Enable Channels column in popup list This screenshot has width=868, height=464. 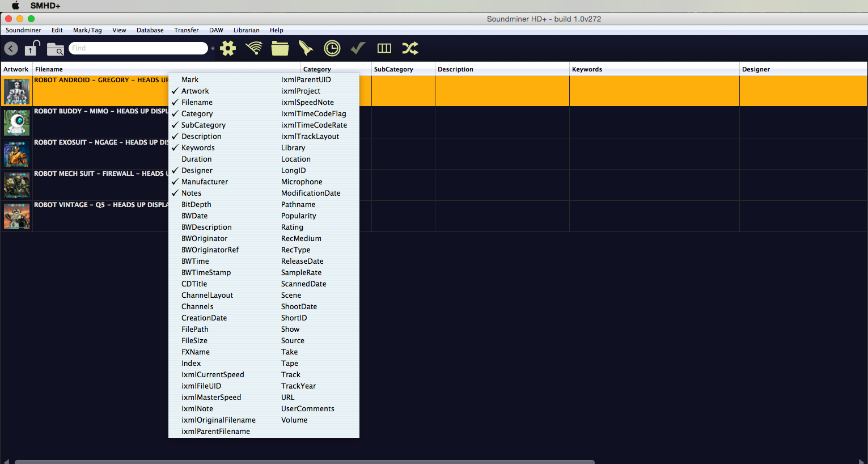pos(197,306)
